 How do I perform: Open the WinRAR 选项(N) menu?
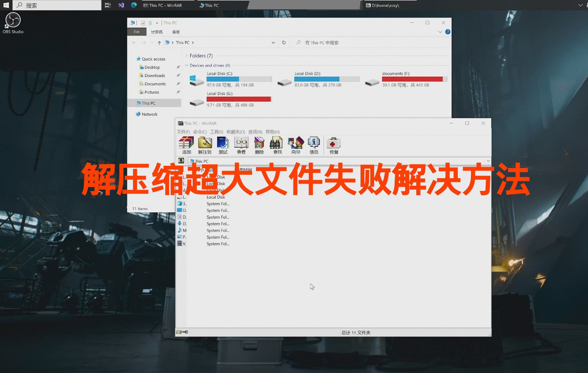pos(255,132)
